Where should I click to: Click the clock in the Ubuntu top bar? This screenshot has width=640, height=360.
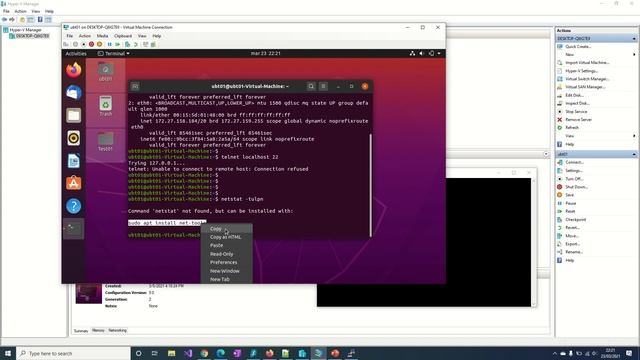pos(265,53)
